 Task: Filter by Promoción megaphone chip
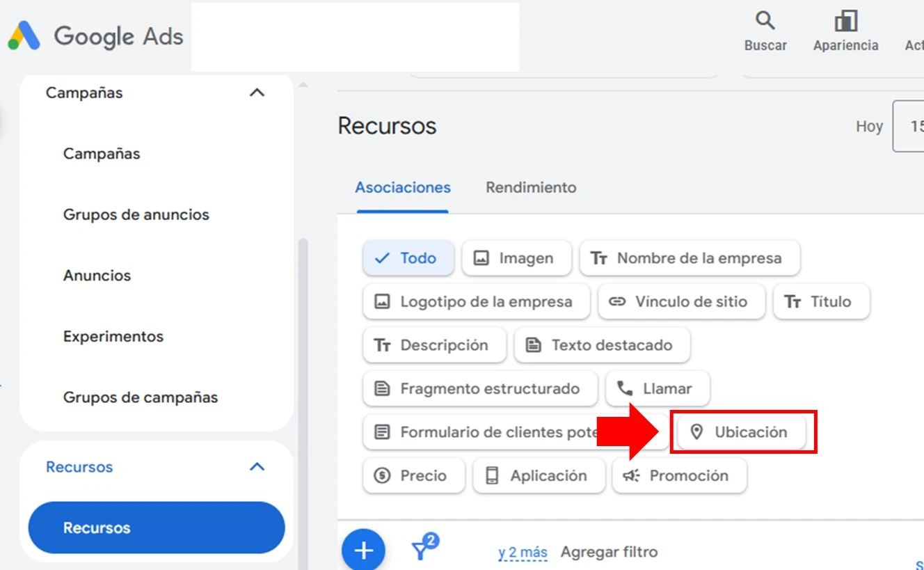[x=678, y=476]
